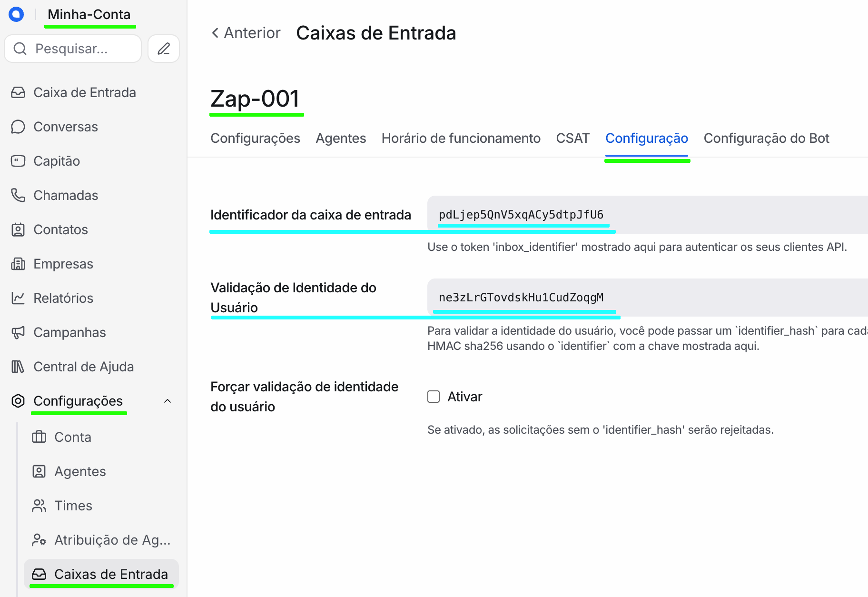This screenshot has width=868, height=597.
Task: Open Conversas speech bubble icon
Action: (x=18, y=127)
